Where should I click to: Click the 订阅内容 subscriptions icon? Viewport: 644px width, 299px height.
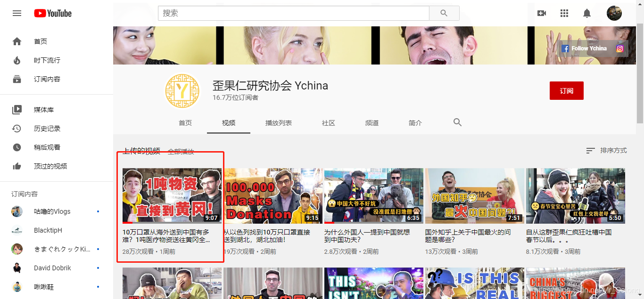coord(17,79)
